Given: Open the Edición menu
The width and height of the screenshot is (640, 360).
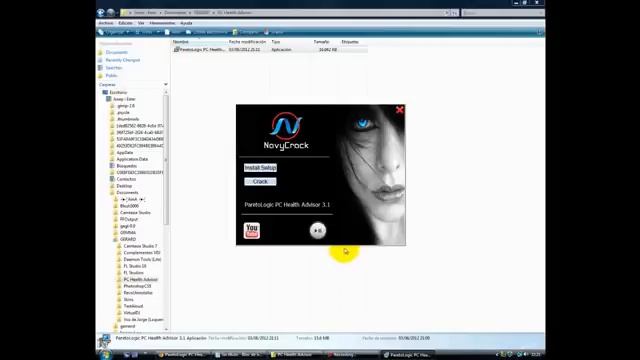Looking at the screenshot, I should click(x=125, y=23).
